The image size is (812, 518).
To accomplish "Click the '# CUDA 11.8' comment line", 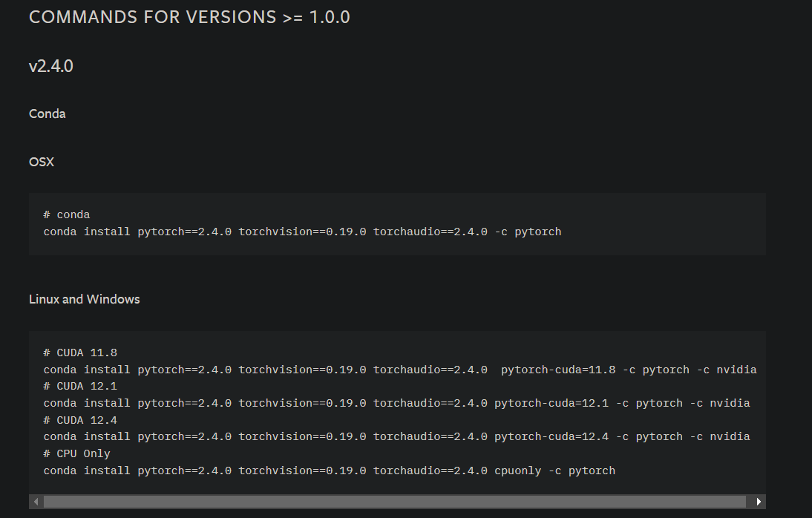I will pyautogui.click(x=80, y=353).
